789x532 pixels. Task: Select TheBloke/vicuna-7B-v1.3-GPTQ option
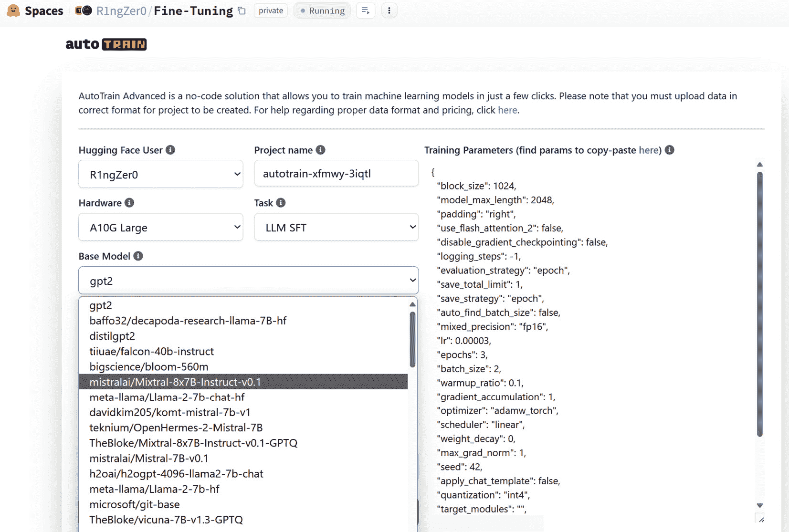[x=243, y=520]
